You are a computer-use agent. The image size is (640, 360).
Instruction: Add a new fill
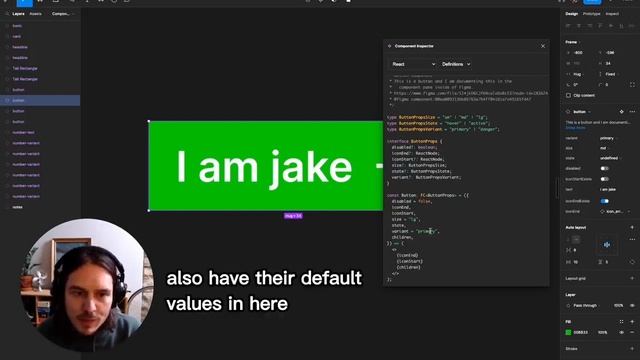[x=632, y=322]
